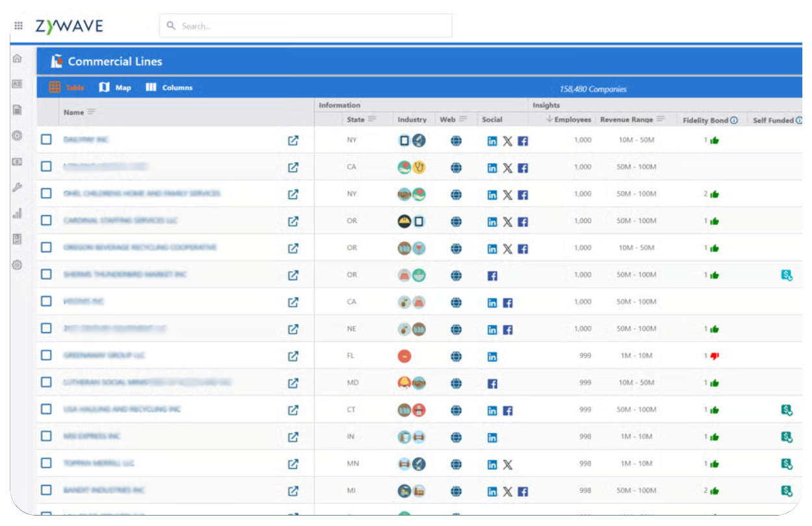Open the app launcher grid icon

18,26
